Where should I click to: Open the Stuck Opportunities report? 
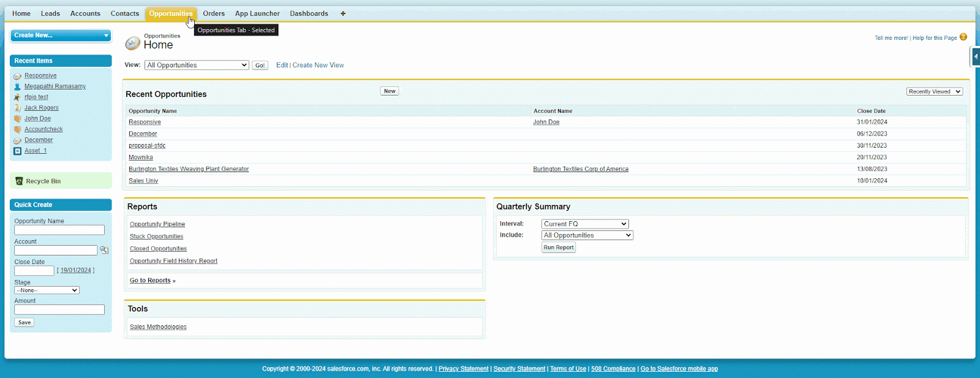(156, 236)
